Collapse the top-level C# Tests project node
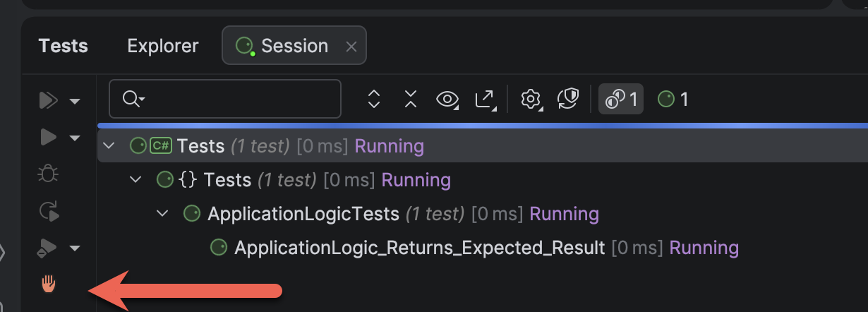 [x=109, y=146]
